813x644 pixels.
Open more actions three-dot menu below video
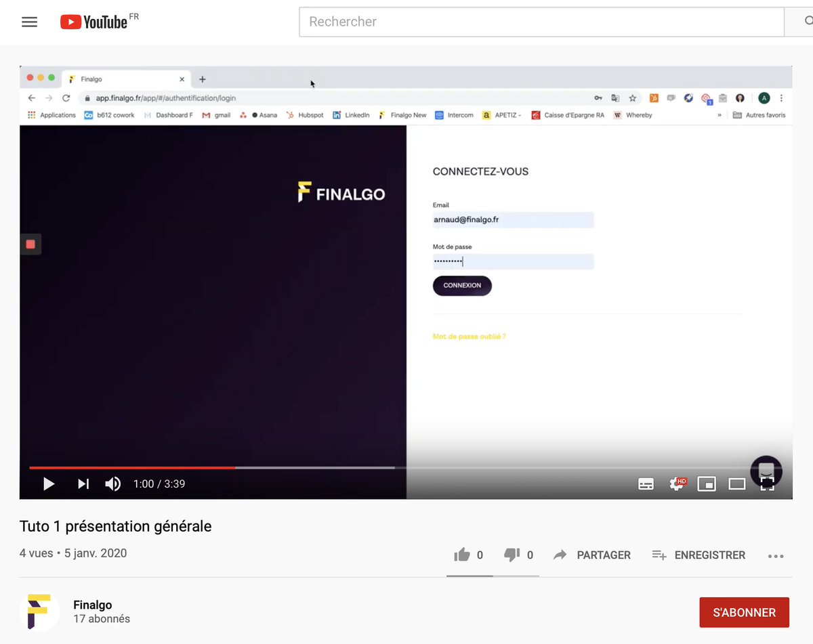pyautogui.click(x=776, y=556)
